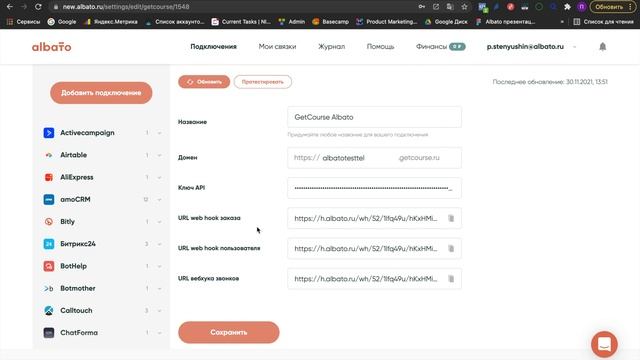Click the Сохранить button
This screenshot has width=640, height=360.
tap(229, 332)
